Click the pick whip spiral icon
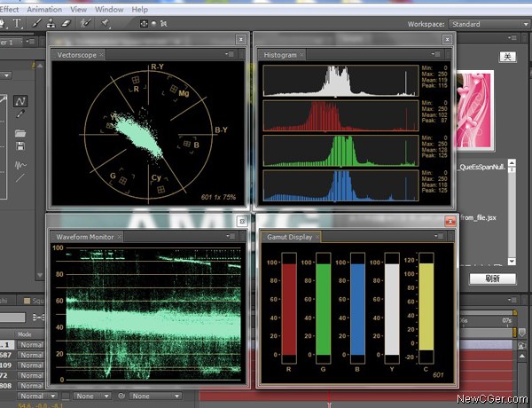Screen dimensions: 532x408 point(121,396)
